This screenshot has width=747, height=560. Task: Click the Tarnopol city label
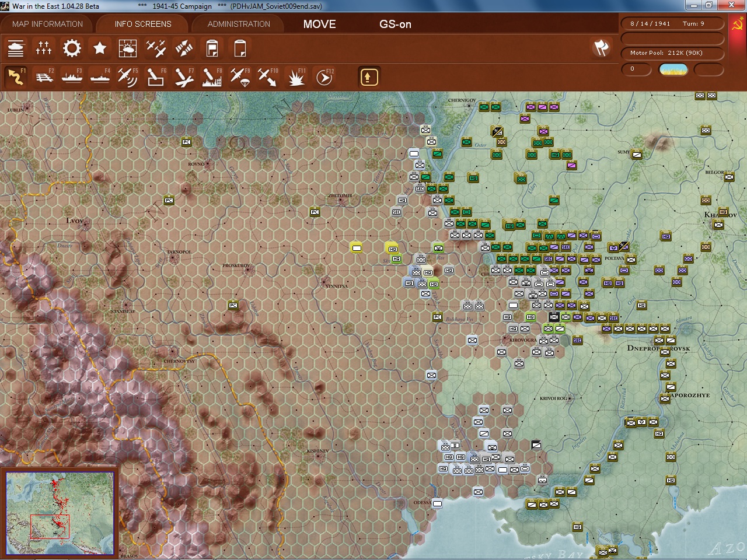(179, 252)
